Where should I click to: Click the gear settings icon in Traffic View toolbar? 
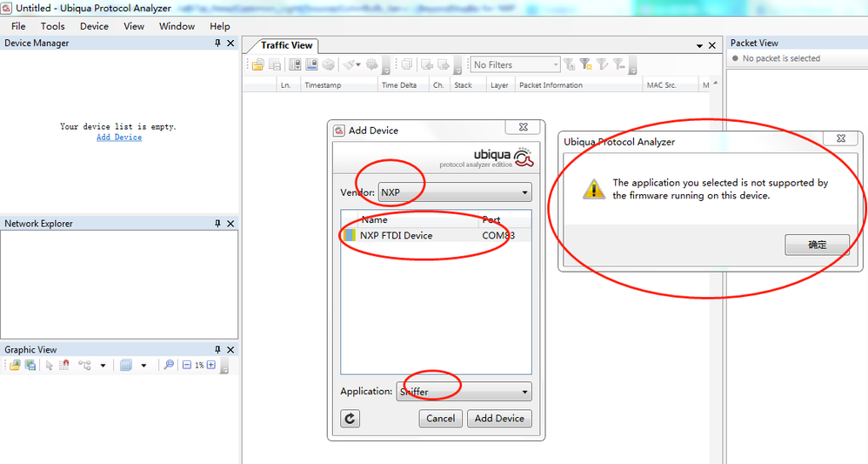(x=372, y=65)
